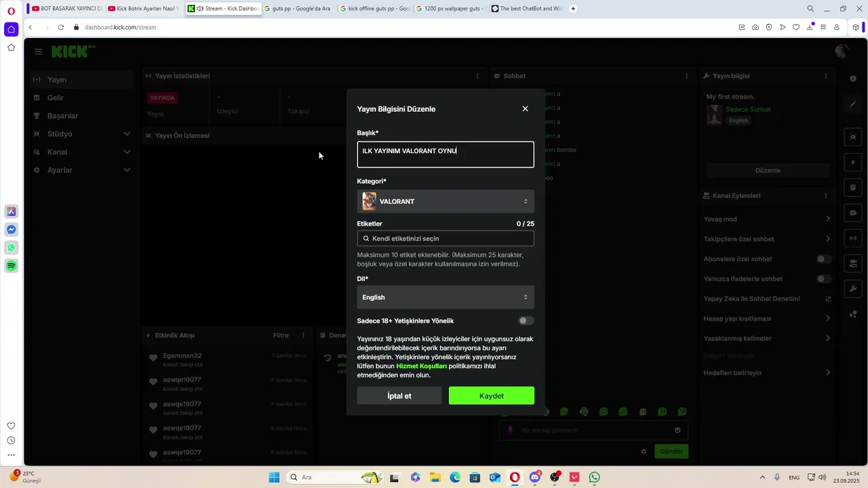Toggle Sadece 18+ Yetişkinlere Yönelik switch
This screenshot has height=488, width=868.
tap(526, 321)
